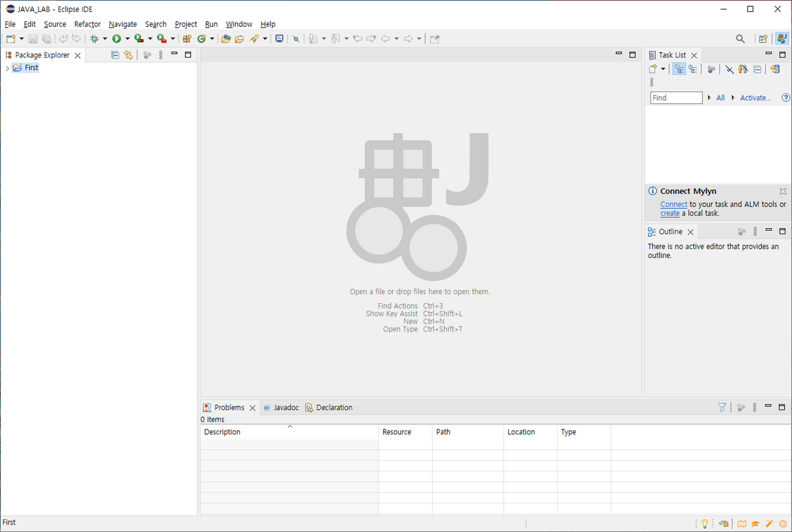
Task: Click the Debug bug icon in toolbar
Action: coord(94,38)
